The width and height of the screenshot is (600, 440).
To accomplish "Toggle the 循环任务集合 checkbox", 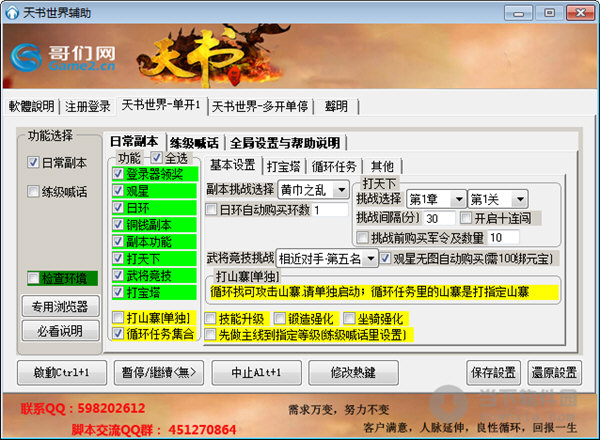I will [x=118, y=334].
